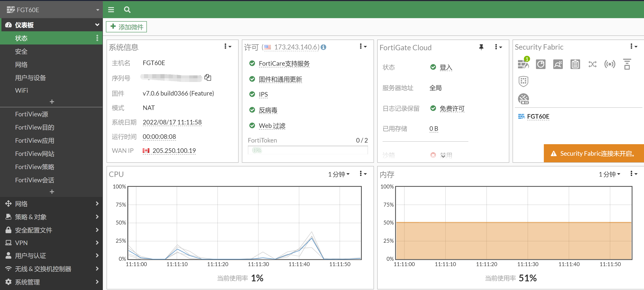Click the FortiCare支持服务 link

click(284, 64)
